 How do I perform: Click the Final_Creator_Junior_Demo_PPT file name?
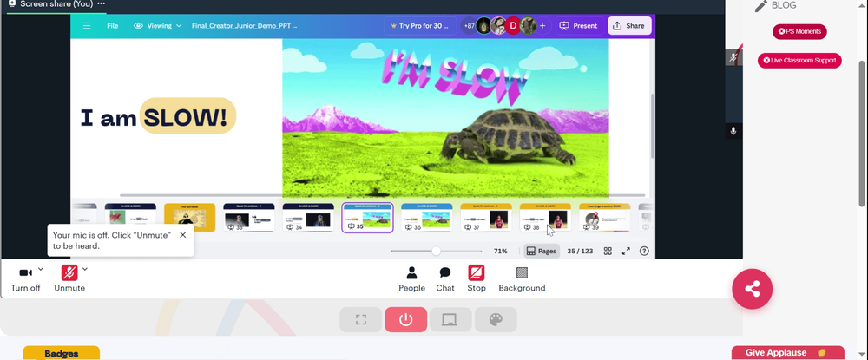click(x=244, y=25)
